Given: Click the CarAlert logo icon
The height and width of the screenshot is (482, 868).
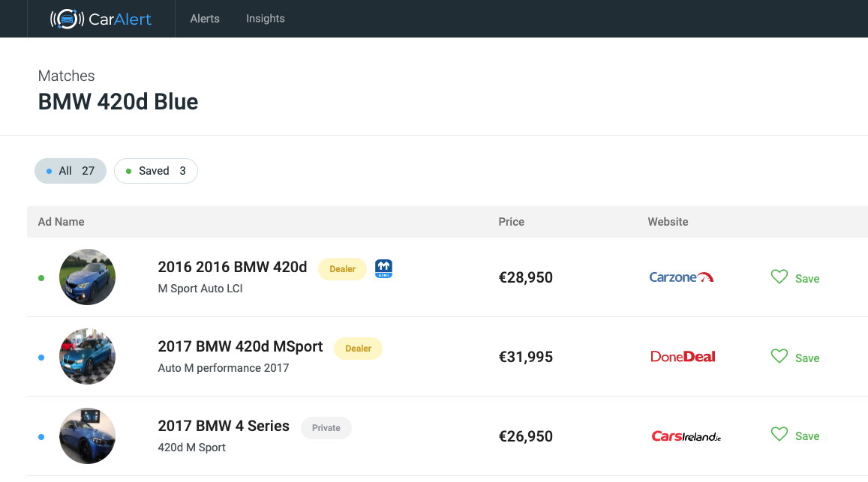Looking at the screenshot, I should click(67, 19).
